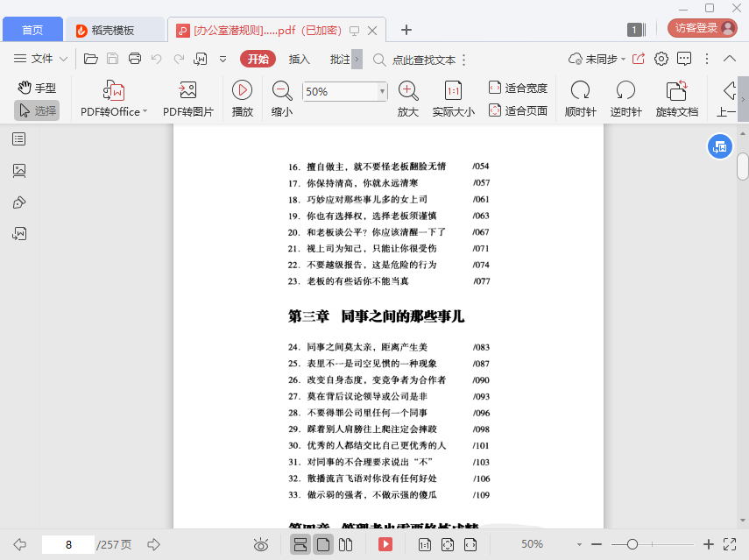The width and height of the screenshot is (749, 560).
Task: Click the 放大 zoom in button
Action: 408,99
